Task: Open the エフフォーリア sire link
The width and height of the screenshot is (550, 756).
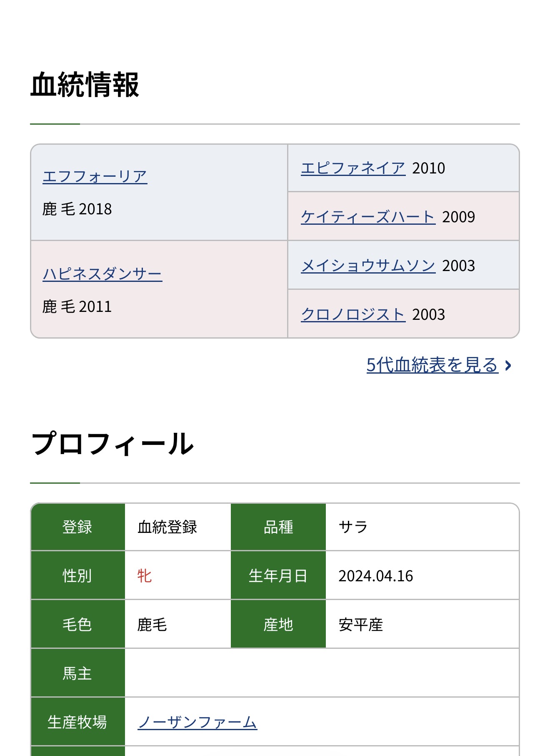Action: tap(95, 176)
